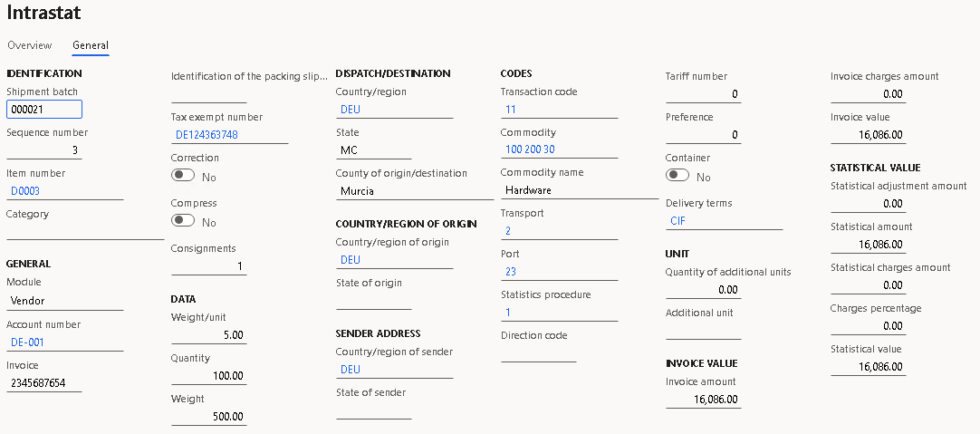This screenshot has width=980, height=434.
Task: Click the Statistical adjustment amount field
Action: (x=868, y=204)
